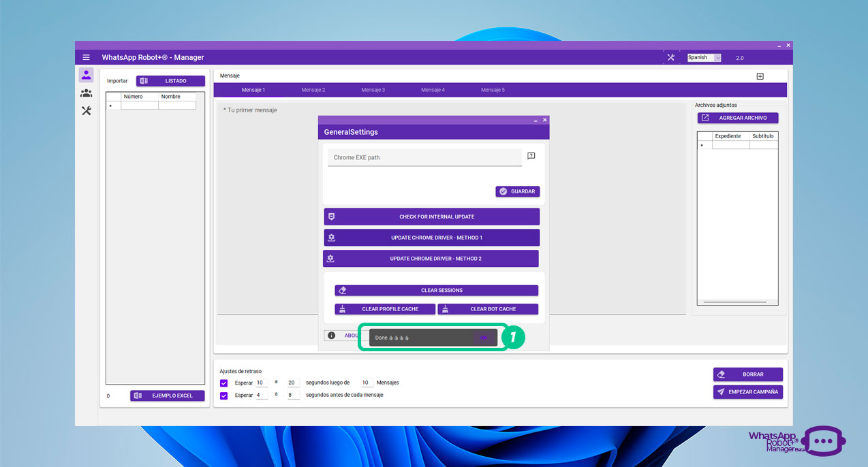The height and width of the screenshot is (467, 868).
Task: Open the tools icon in the left sidebar
Action: click(86, 110)
